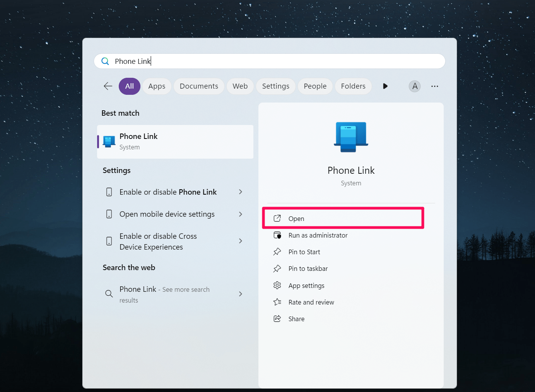The height and width of the screenshot is (392, 535).
Task: Click the gear icon beside App settings
Action: pos(277,285)
